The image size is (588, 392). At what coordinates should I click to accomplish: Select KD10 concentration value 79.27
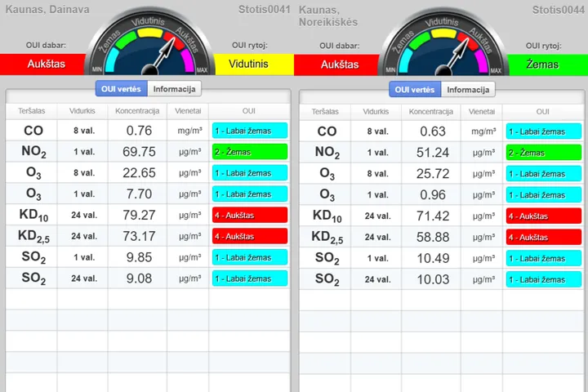[x=139, y=215]
